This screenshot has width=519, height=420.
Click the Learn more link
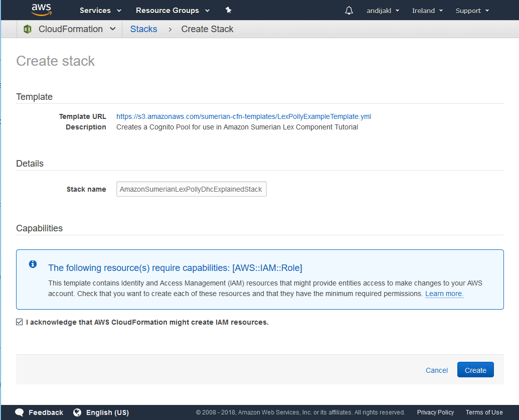coord(444,294)
